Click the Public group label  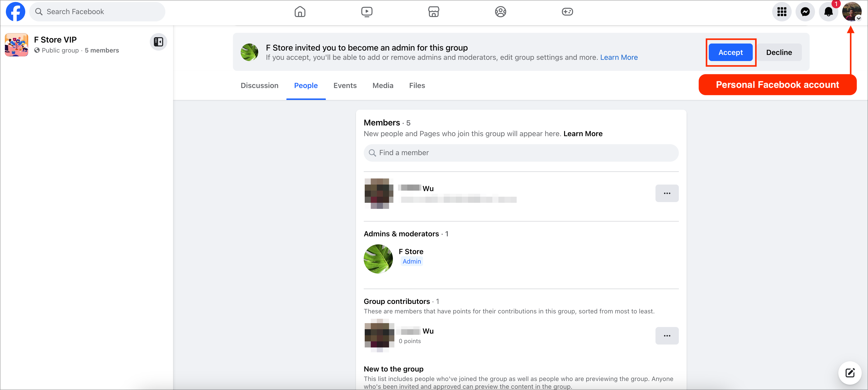(x=60, y=51)
